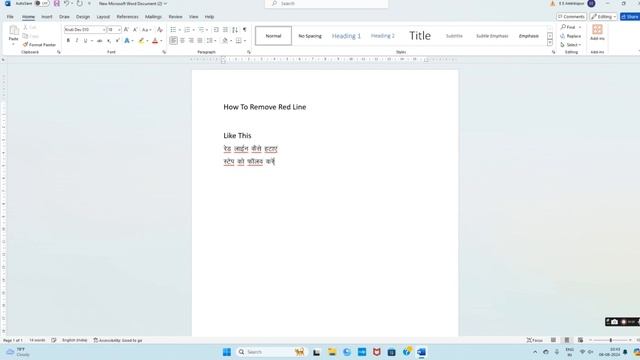Viewport: 640px width, 360px height.
Task: Click the Windows Start icon in the taskbar
Action: click(227, 352)
